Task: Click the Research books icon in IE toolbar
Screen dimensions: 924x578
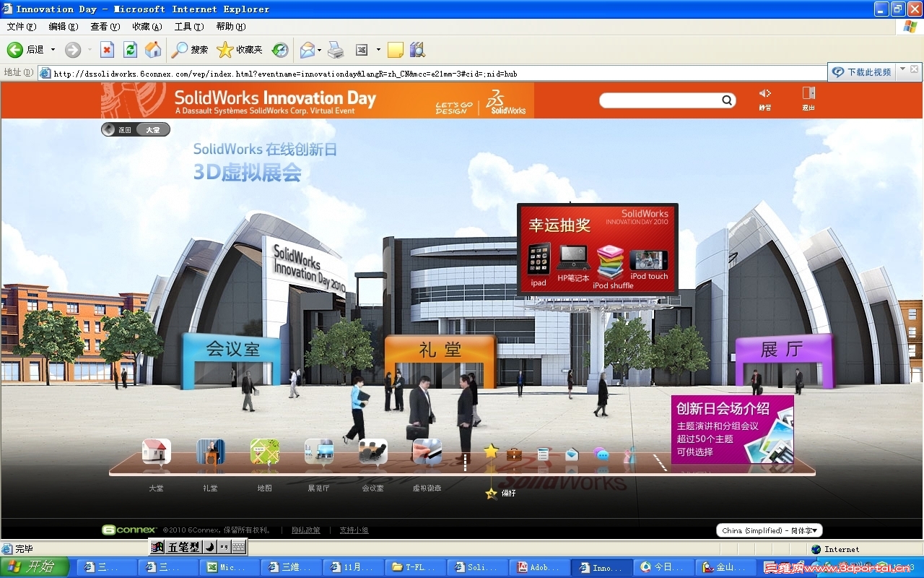Action: point(417,50)
